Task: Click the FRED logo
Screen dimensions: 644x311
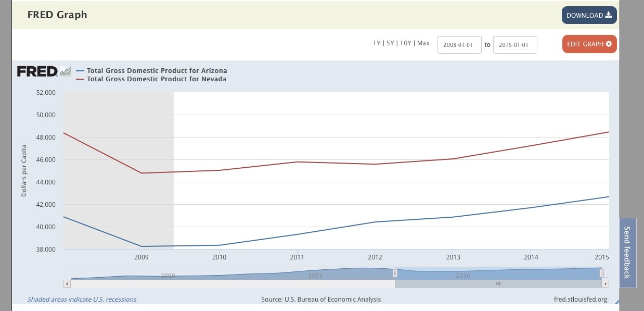Action: point(37,71)
